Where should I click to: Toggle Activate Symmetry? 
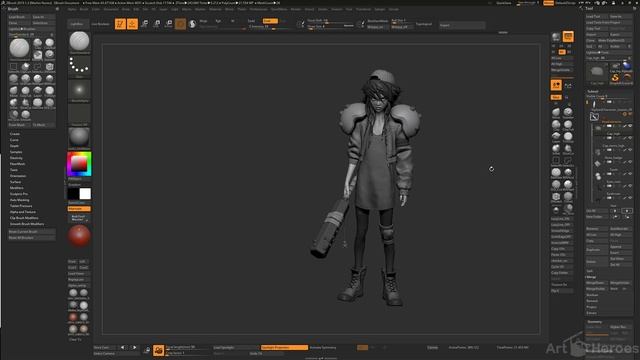tap(323, 347)
